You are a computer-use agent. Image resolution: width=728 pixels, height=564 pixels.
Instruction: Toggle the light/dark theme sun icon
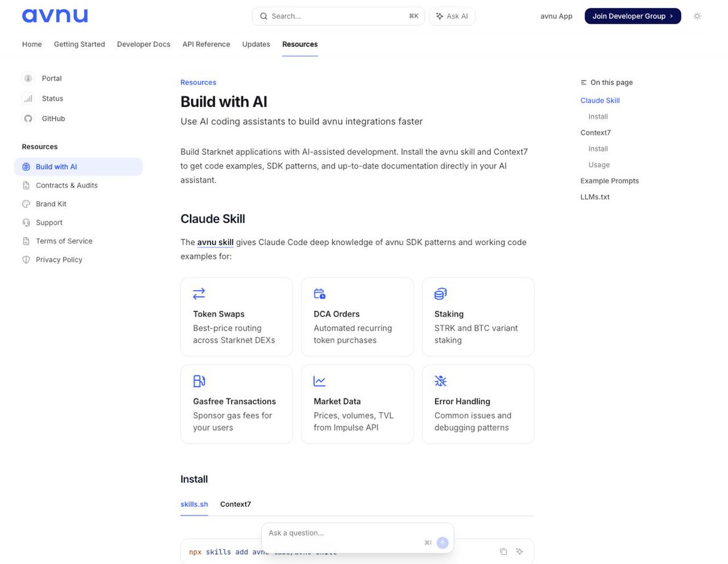point(698,16)
